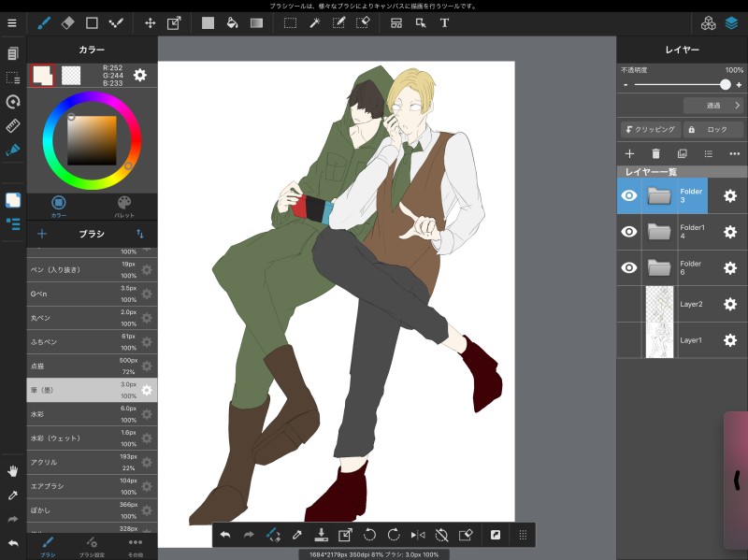Open the layer more options menu

pos(734,153)
